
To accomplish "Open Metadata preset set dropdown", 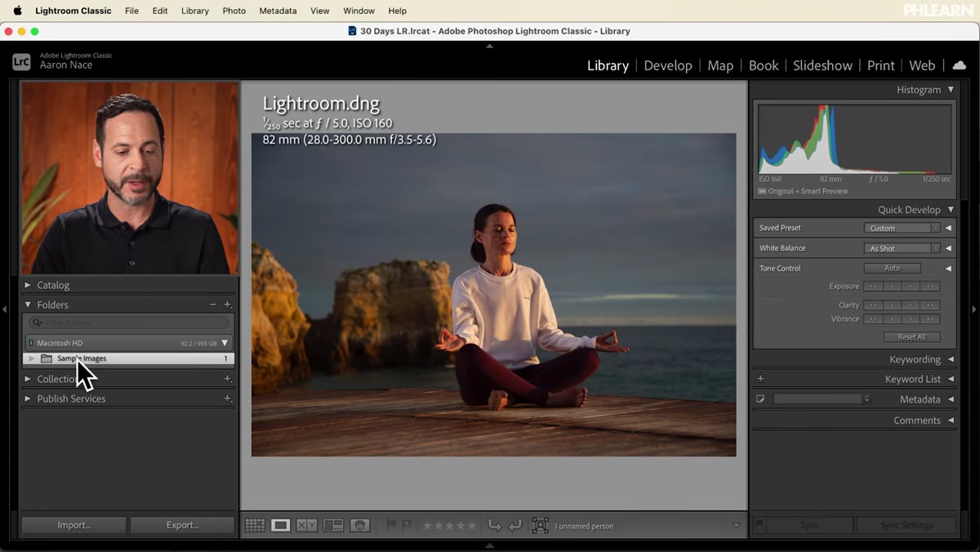I will tap(822, 399).
